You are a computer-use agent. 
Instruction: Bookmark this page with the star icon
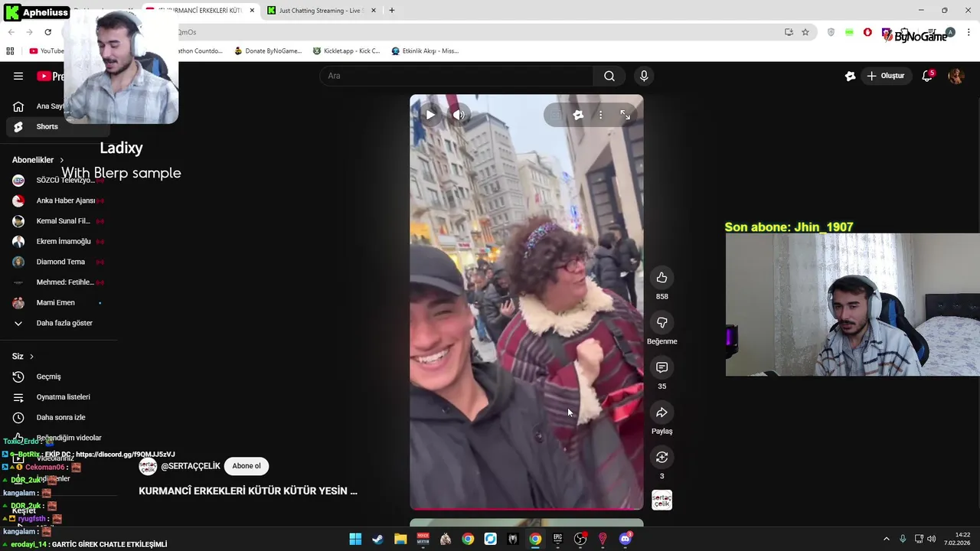pyautogui.click(x=805, y=32)
